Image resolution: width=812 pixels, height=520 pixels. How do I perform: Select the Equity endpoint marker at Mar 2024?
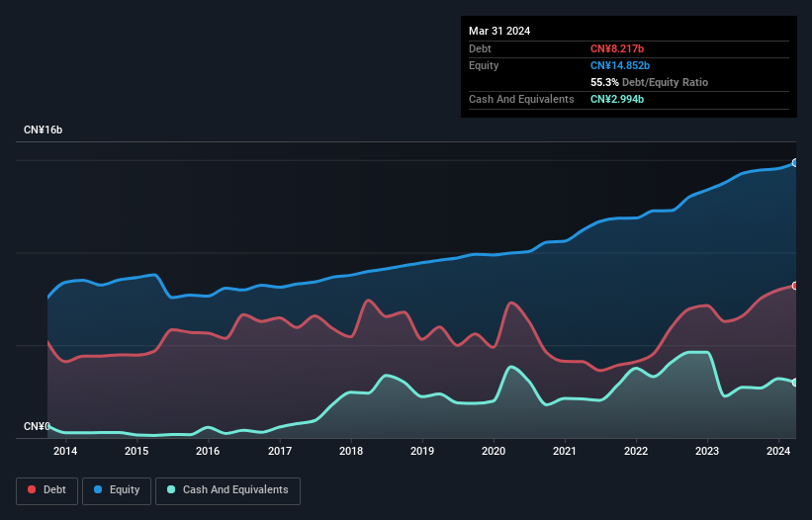pyautogui.click(x=795, y=163)
